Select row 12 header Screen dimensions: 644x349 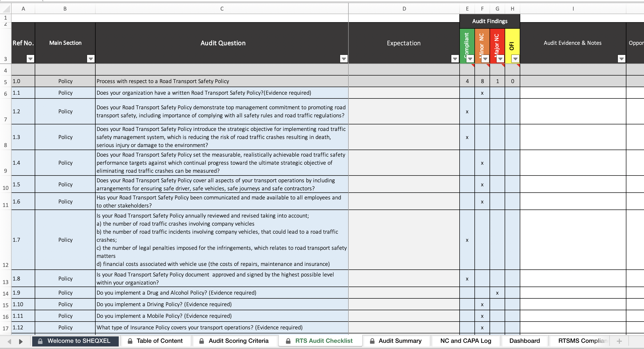click(x=6, y=240)
